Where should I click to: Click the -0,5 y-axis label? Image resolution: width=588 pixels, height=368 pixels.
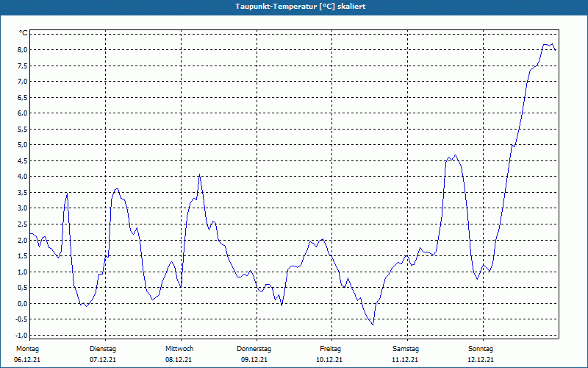click(21, 319)
